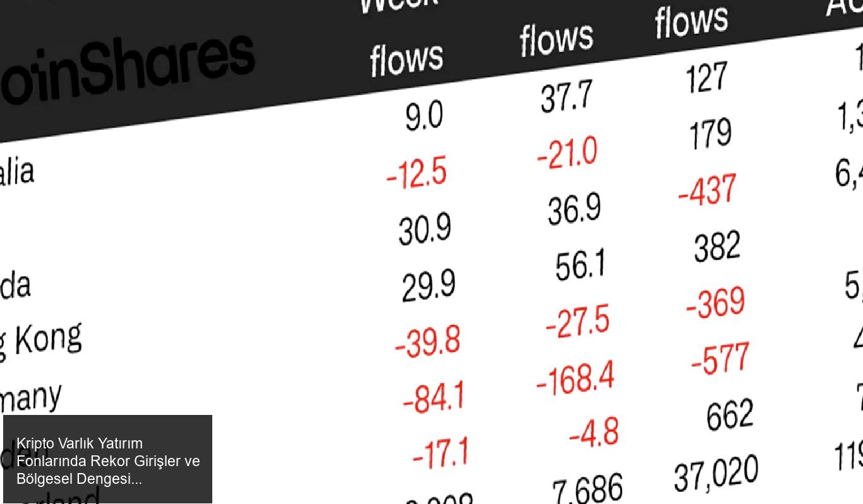Select the 56.1 value in the table

[x=580, y=265]
